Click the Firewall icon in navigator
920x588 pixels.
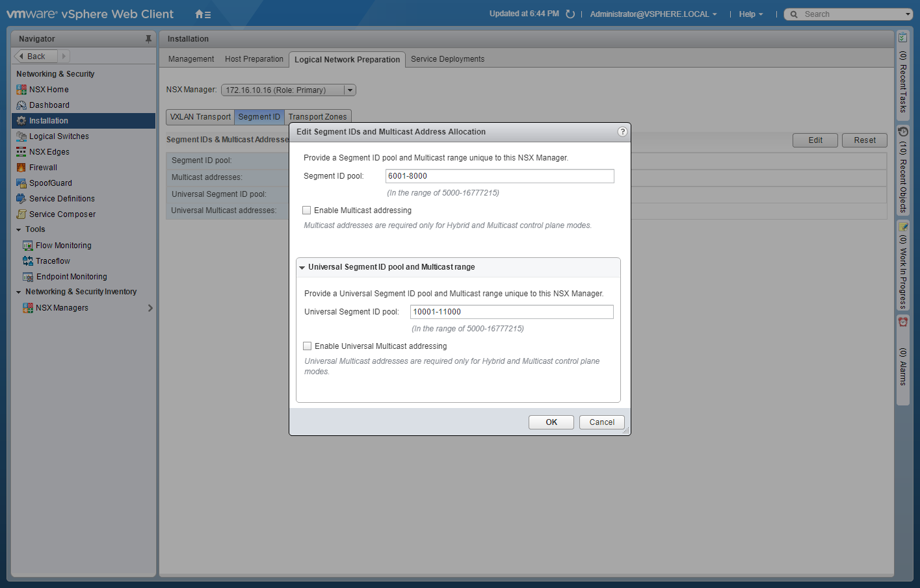[x=21, y=168]
